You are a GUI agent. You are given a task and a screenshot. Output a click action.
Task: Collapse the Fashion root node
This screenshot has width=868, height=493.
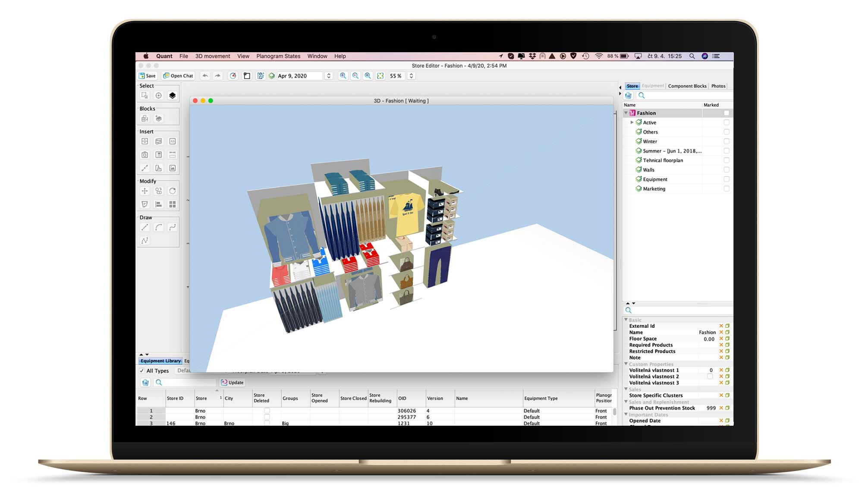tap(626, 113)
